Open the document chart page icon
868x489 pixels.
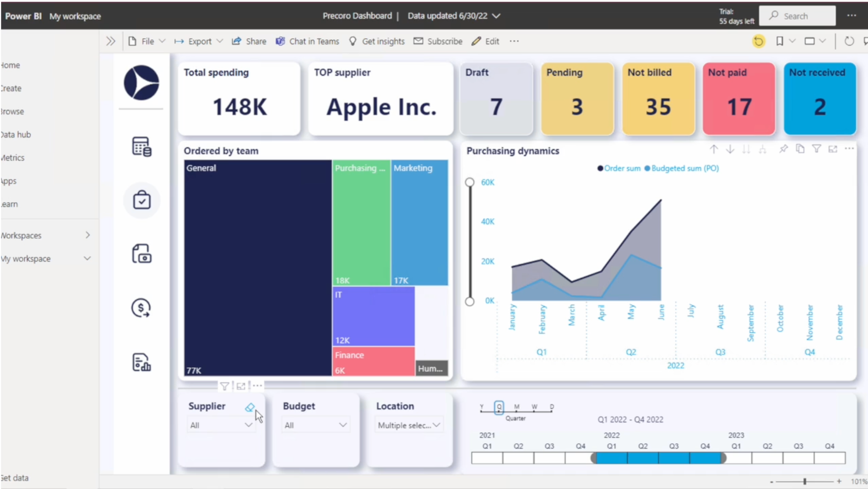pos(141,362)
